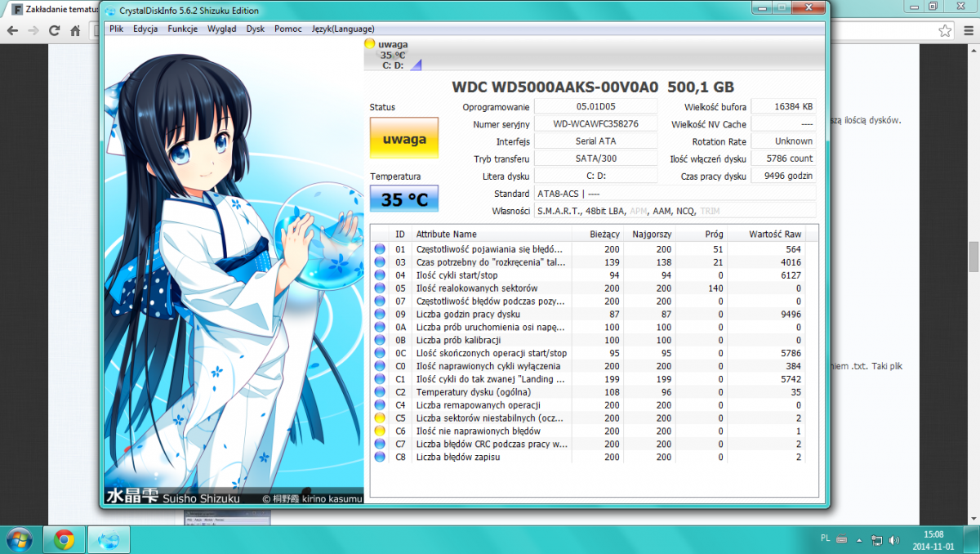Screen dimensions: 980x554
Task: Open the Pomoc menu
Action: coord(288,29)
